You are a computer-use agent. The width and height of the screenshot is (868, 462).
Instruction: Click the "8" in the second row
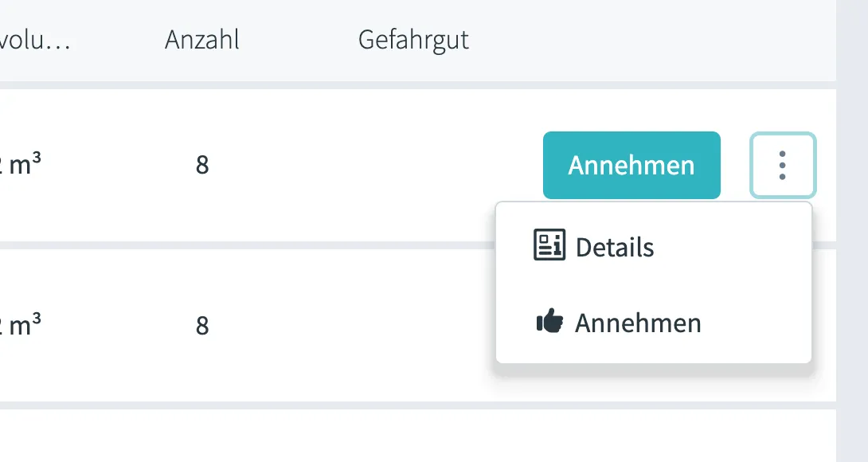203,325
